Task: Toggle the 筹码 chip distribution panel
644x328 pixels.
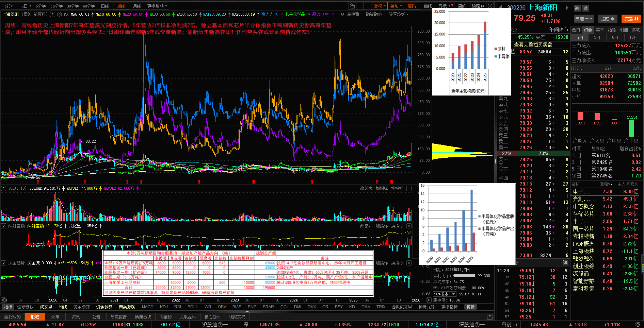Action: 412,6
